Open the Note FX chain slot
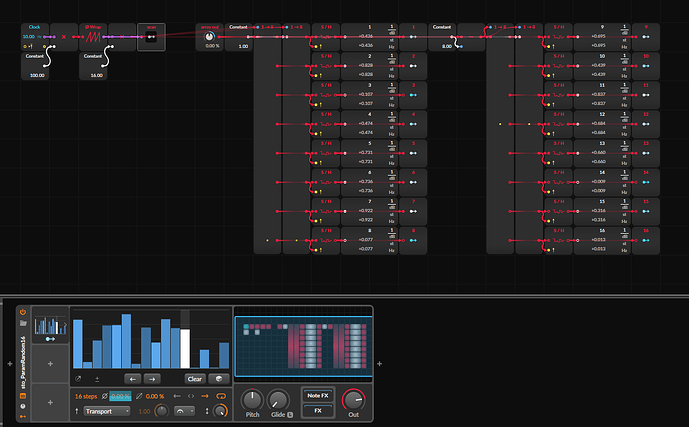The width and height of the screenshot is (689, 427). click(x=318, y=395)
